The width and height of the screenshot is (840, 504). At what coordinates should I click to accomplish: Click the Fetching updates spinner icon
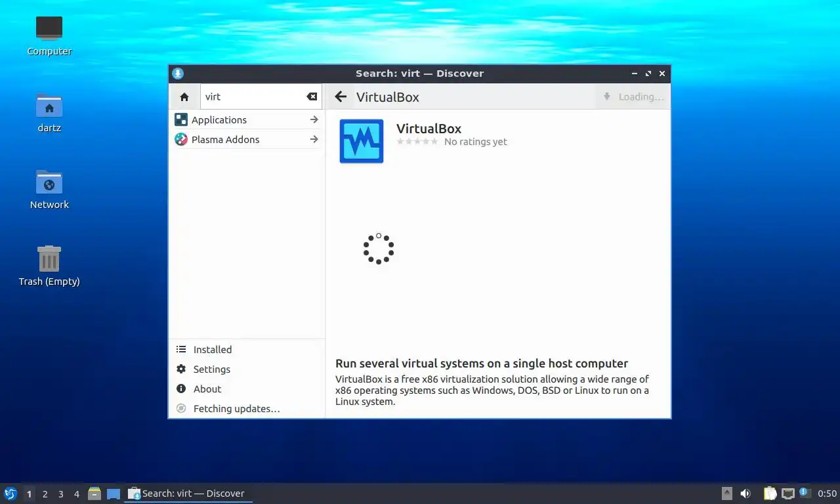(x=181, y=409)
